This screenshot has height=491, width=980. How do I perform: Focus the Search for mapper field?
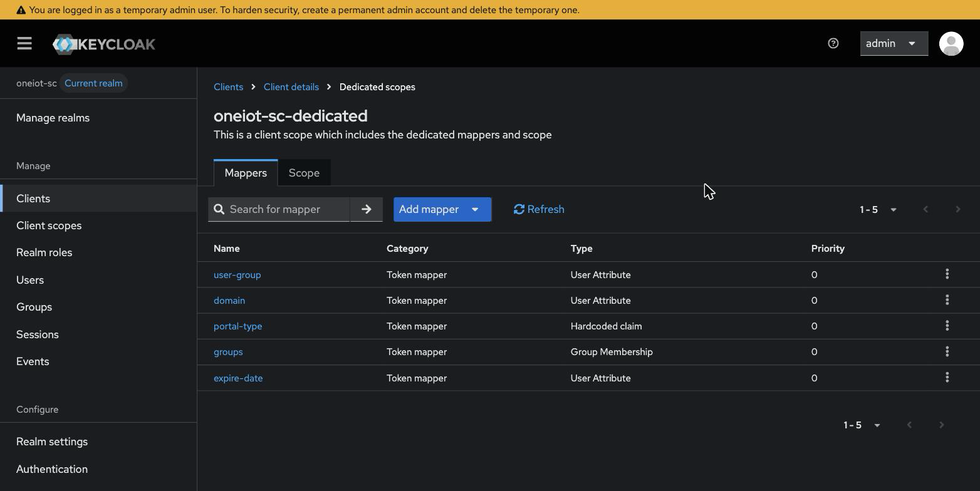coord(279,209)
